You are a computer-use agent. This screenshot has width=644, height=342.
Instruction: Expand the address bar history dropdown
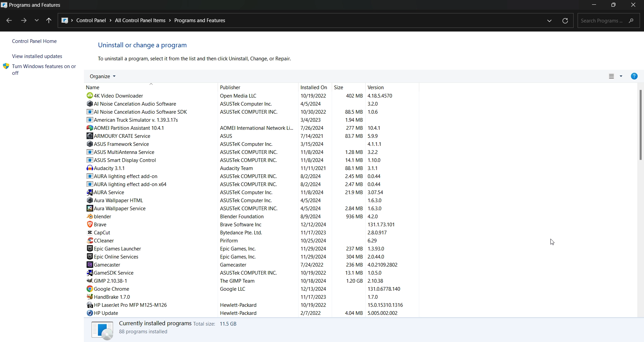[549, 21]
